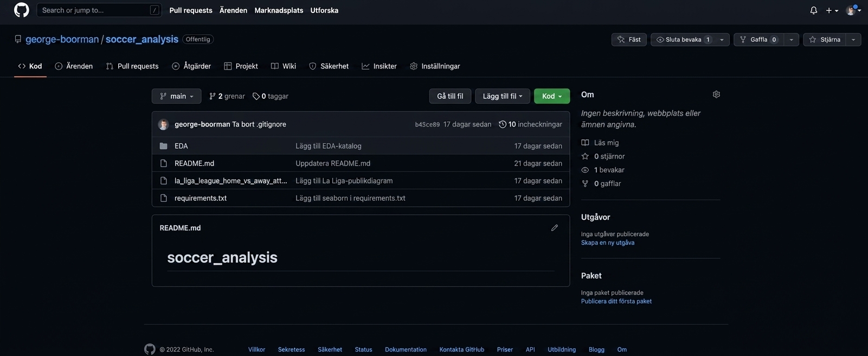View the 2 grenar branches link
This screenshot has width=868, height=356.
pos(227,96)
